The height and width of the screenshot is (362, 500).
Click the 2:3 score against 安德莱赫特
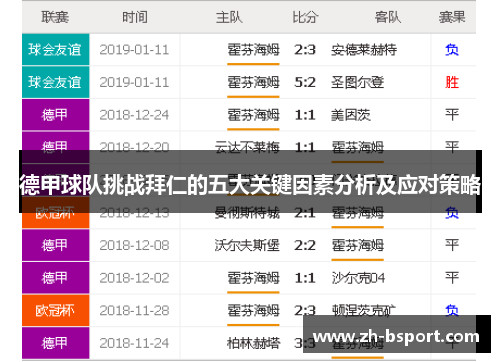(x=305, y=50)
